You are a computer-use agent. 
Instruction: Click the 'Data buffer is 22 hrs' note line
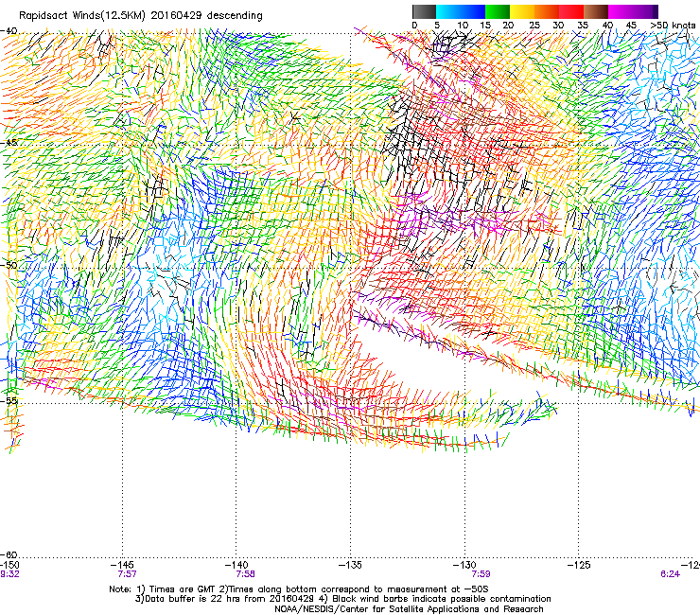coord(342,599)
